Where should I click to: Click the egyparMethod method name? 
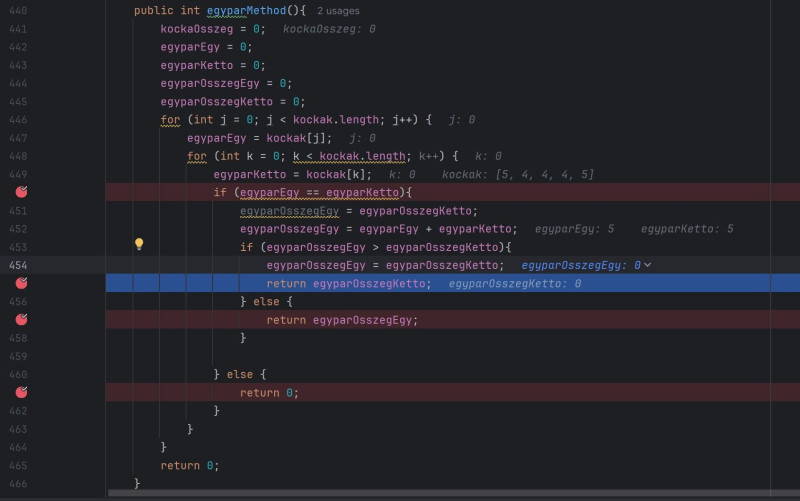[246, 11]
